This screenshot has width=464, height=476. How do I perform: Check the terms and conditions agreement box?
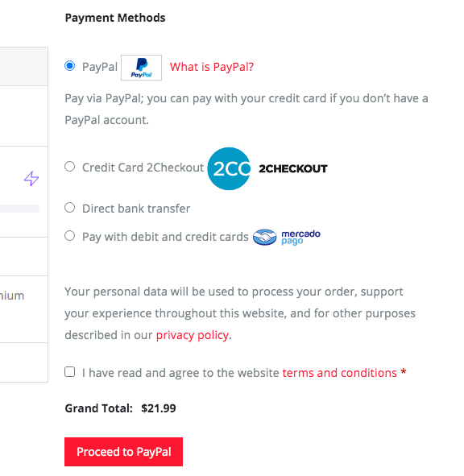[70, 372]
